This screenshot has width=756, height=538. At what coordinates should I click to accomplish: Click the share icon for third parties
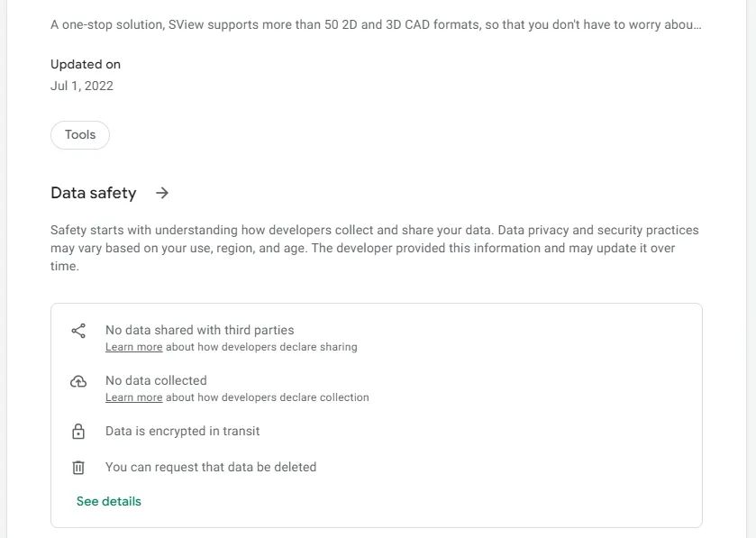pyautogui.click(x=78, y=331)
